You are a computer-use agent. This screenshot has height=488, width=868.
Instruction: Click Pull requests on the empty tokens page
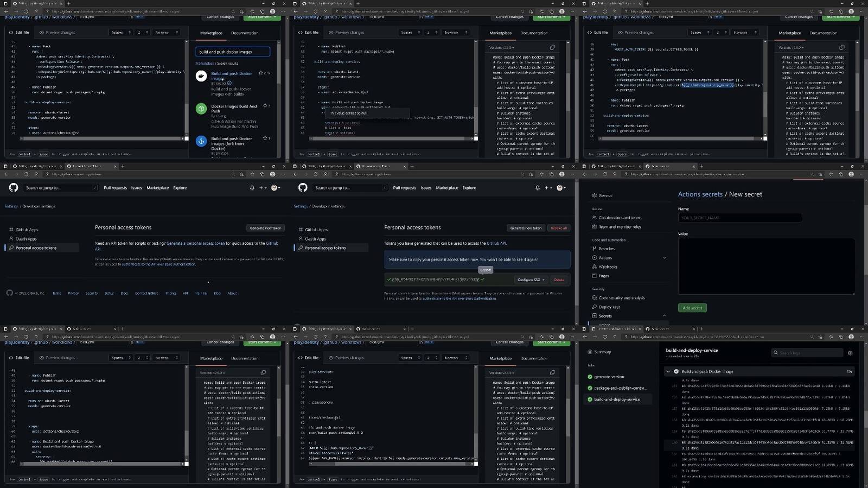115,188
